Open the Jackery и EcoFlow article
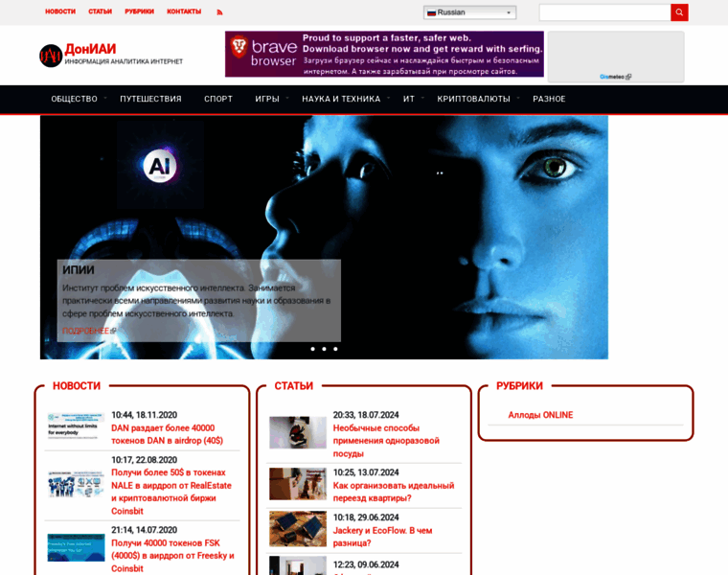Viewport: 728px width, 575px height. (382, 537)
